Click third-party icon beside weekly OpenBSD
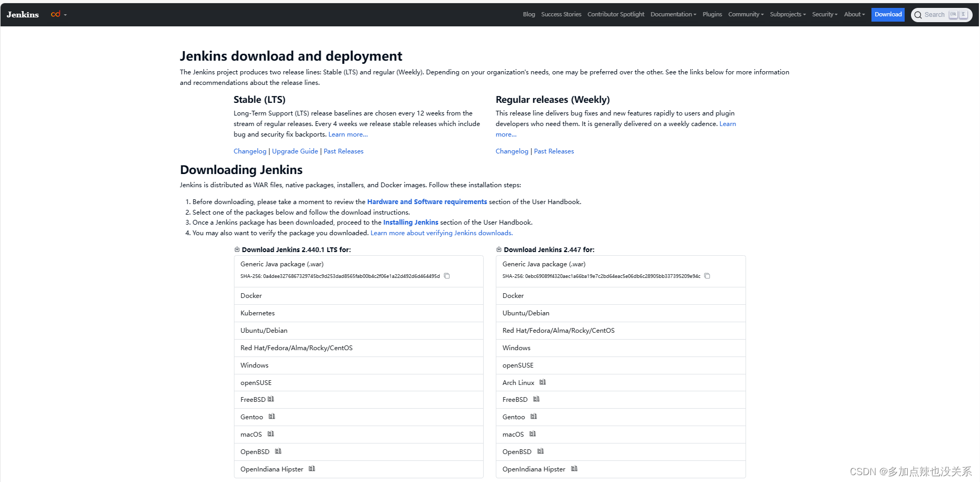The height and width of the screenshot is (482, 980). [541, 451]
